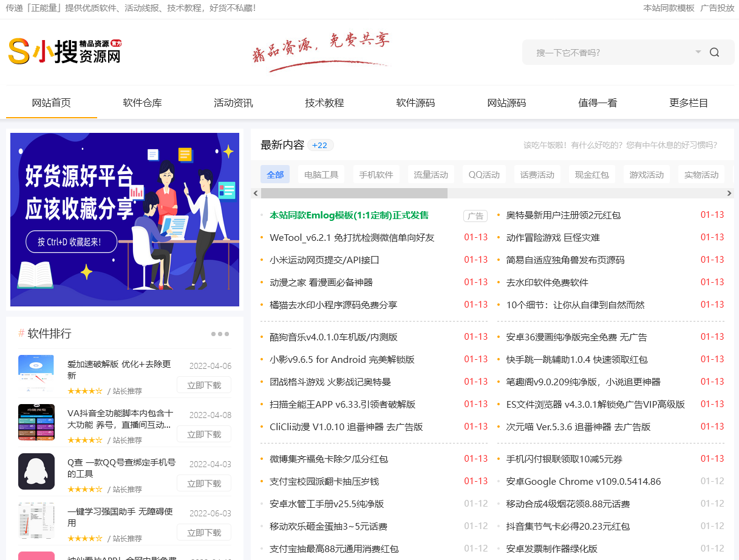
Task: Open the 软件排行 three-dot panel menu
Action: point(219,334)
